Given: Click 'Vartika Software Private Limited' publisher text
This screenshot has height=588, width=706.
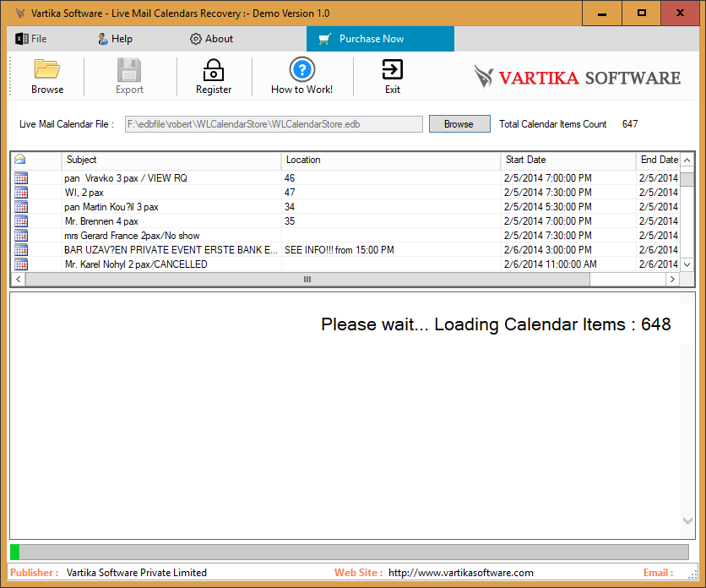Looking at the screenshot, I should pos(137,573).
